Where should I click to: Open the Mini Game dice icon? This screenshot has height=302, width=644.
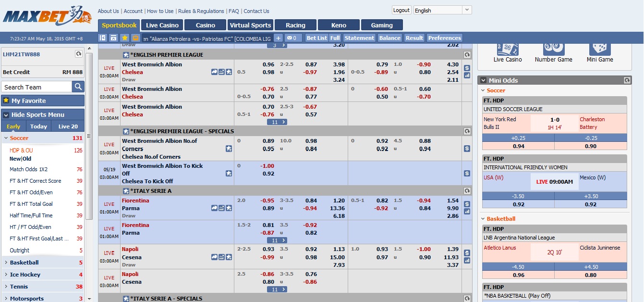tap(600, 49)
